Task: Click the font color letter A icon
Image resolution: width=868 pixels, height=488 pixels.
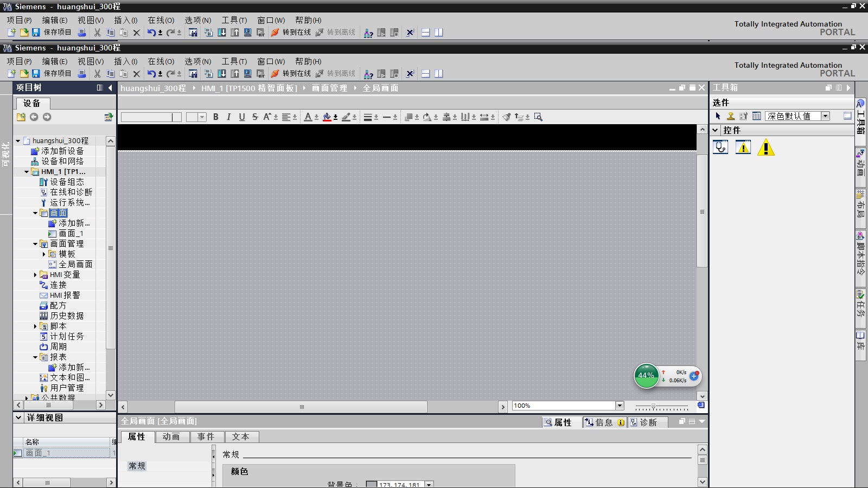Action: tap(308, 117)
